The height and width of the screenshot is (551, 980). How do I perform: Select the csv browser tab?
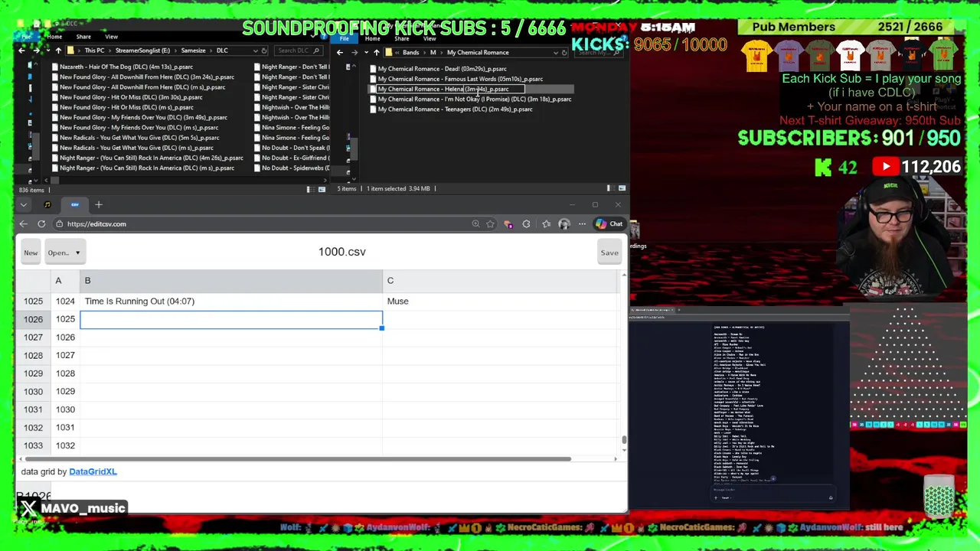(x=75, y=204)
